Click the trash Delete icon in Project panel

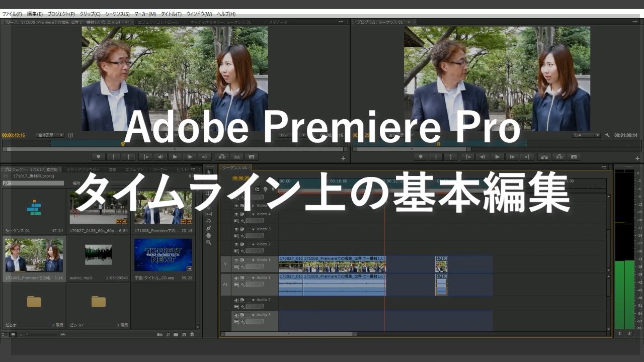191,334
